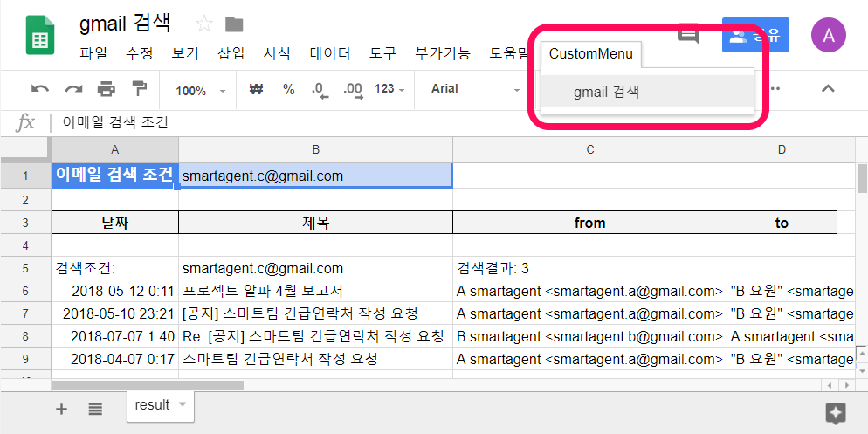868x434 pixels.
Task: Star the gmail 검색 document
Action: pos(204,24)
